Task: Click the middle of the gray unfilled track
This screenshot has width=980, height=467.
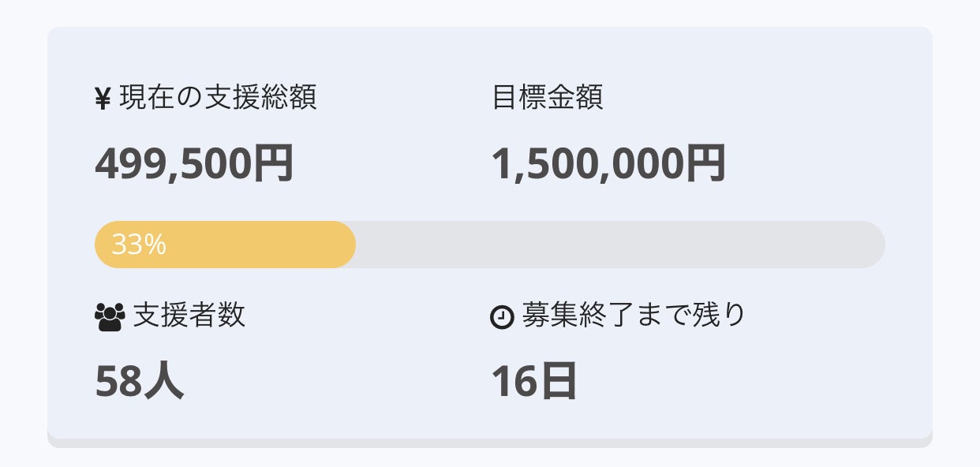Action: [x=619, y=245]
